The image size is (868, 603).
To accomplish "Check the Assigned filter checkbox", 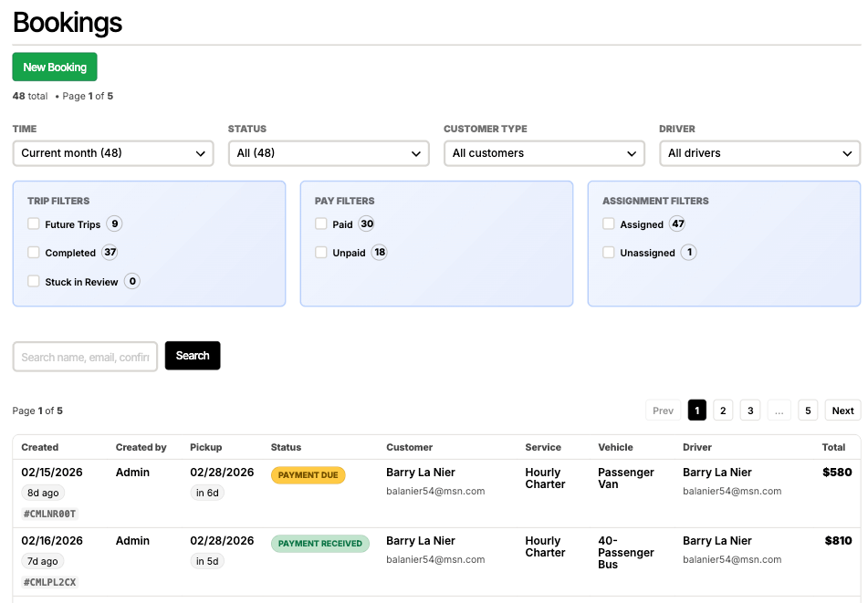I will pos(608,224).
